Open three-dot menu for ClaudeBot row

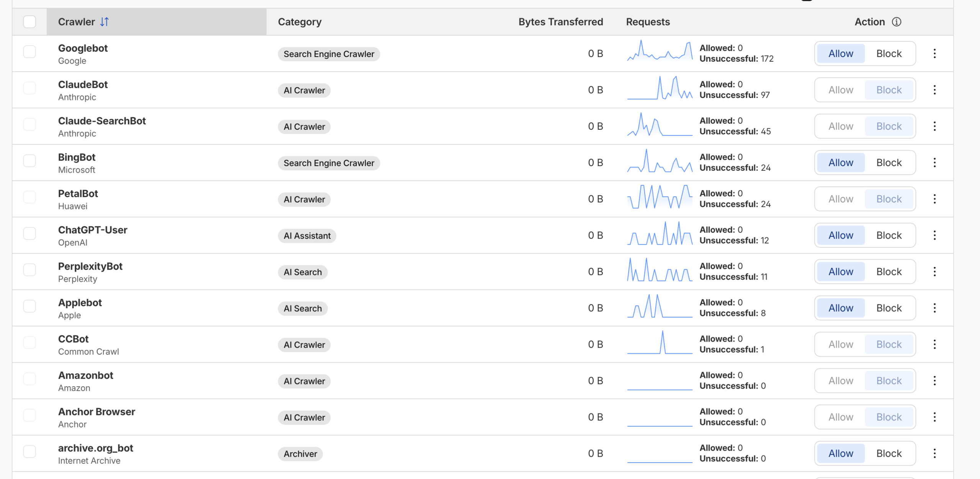click(x=934, y=90)
